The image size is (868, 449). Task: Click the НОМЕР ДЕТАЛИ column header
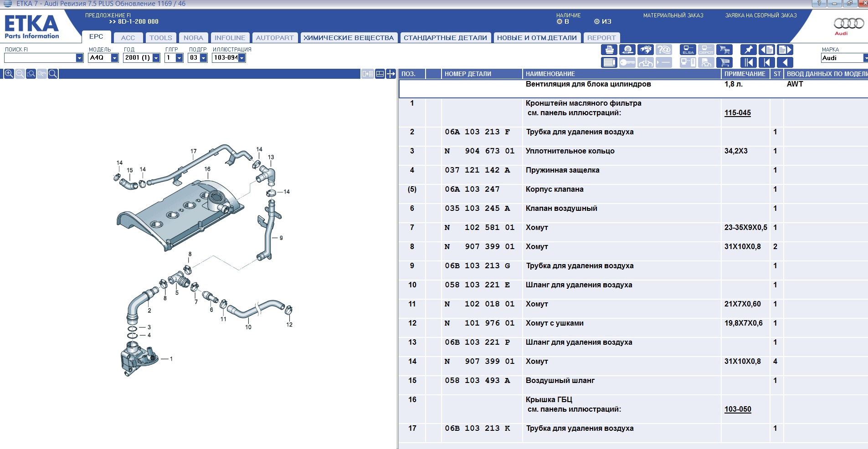tap(482, 74)
